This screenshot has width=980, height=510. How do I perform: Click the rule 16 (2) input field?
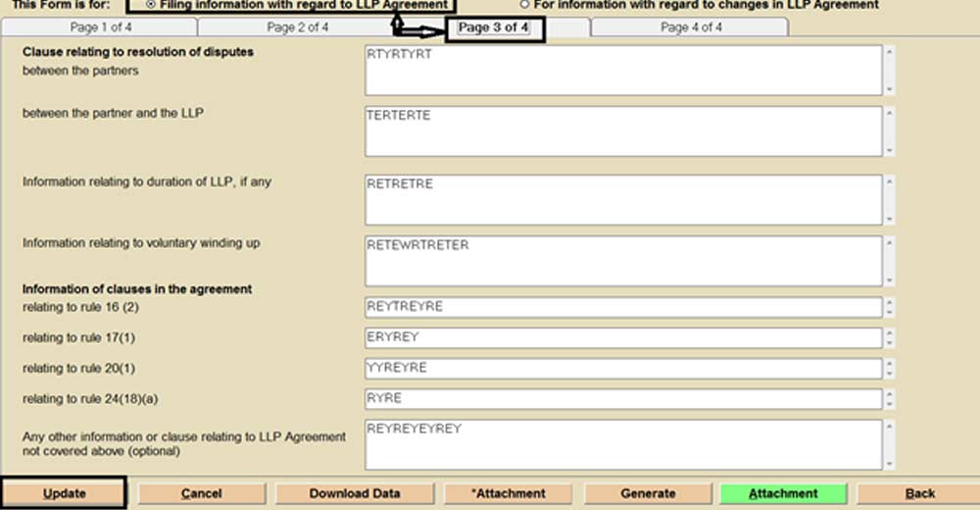622,308
